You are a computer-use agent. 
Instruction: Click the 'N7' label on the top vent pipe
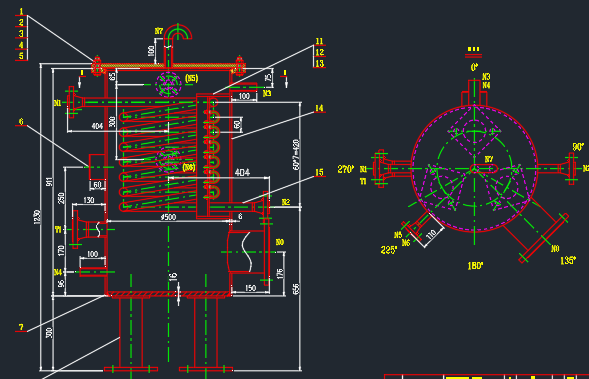(159, 31)
